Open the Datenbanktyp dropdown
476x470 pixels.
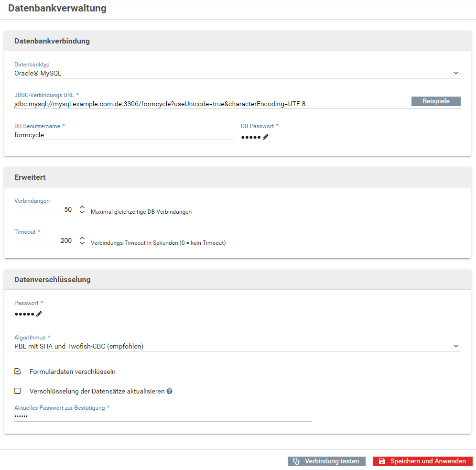click(x=237, y=73)
